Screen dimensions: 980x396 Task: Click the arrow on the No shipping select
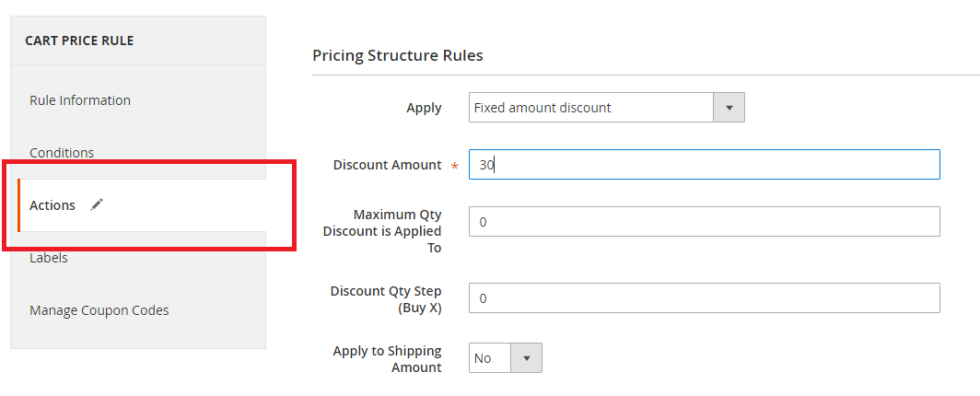526,358
